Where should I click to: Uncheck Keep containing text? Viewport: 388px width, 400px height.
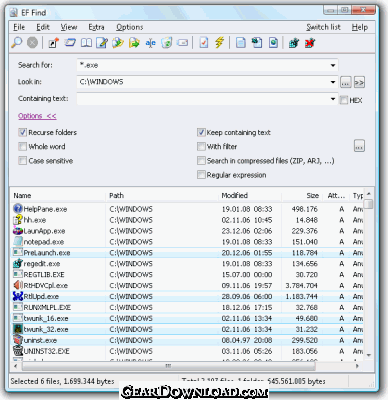(201, 132)
